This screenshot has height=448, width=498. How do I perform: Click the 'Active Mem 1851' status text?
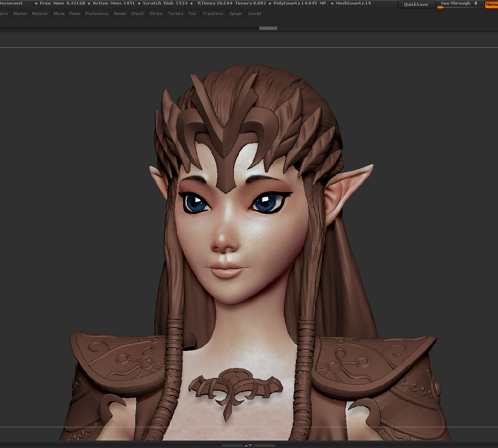point(114,3)
